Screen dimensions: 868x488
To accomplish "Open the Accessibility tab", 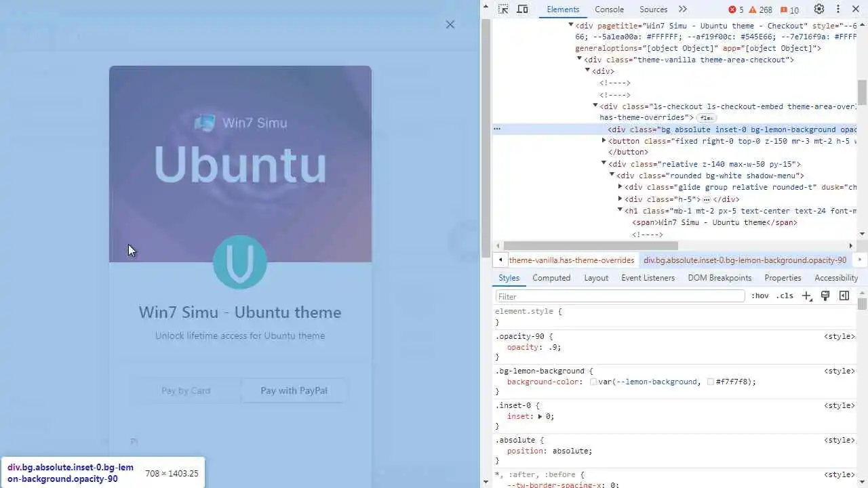I will pos(836,278).
